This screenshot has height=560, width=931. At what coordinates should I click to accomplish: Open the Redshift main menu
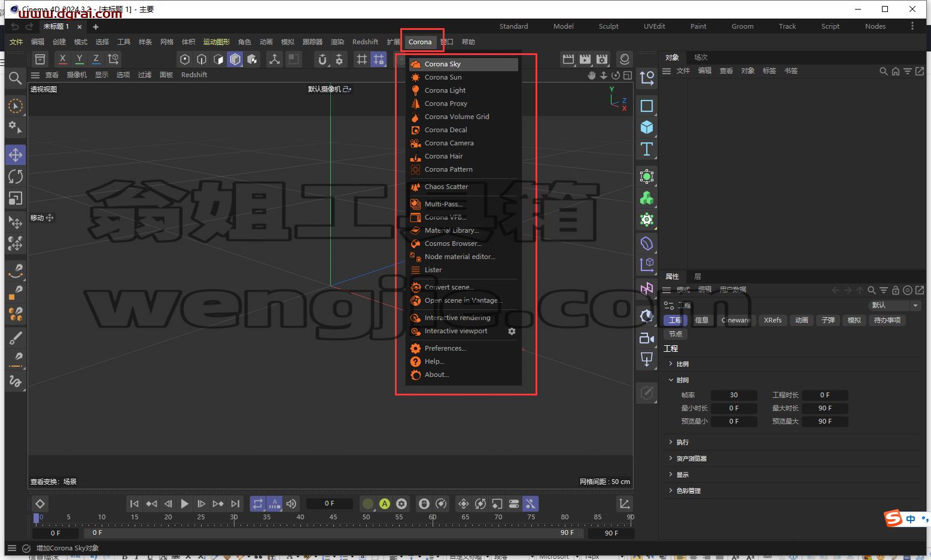pyautogui.click(x=365, y=42)
